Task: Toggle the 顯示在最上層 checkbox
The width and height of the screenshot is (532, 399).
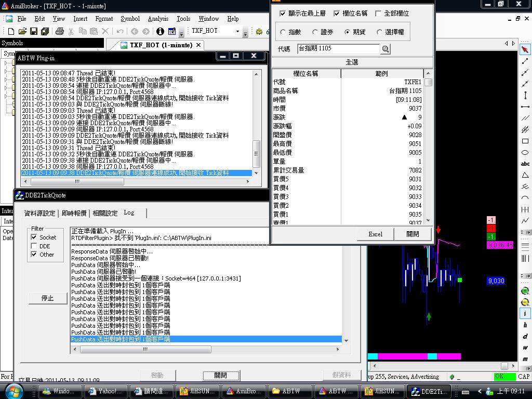Action: pos(282,14)
